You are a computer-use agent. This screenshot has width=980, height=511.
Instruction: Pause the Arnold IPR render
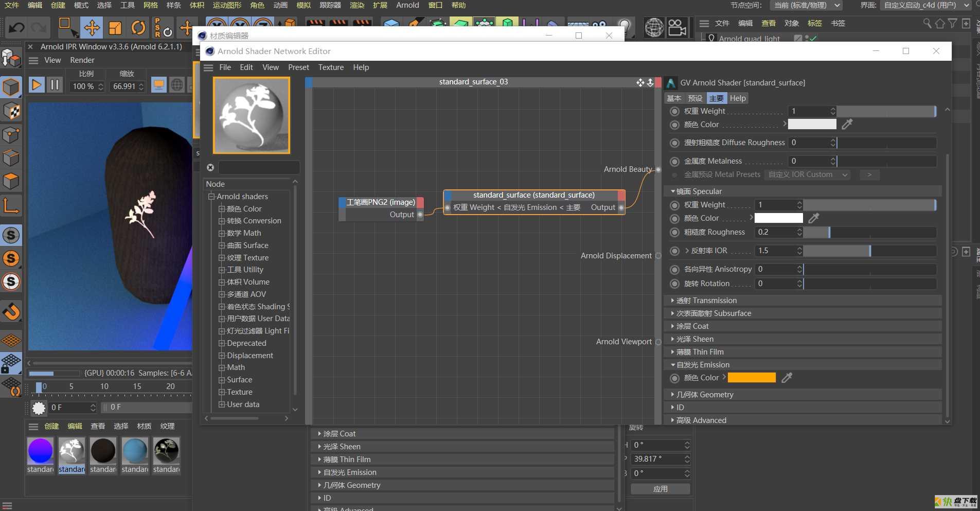55,84
